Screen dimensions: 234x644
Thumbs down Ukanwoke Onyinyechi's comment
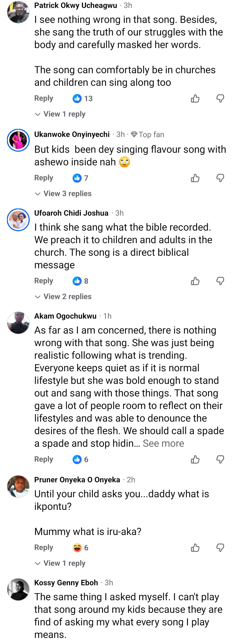click(x=220, y=178)
